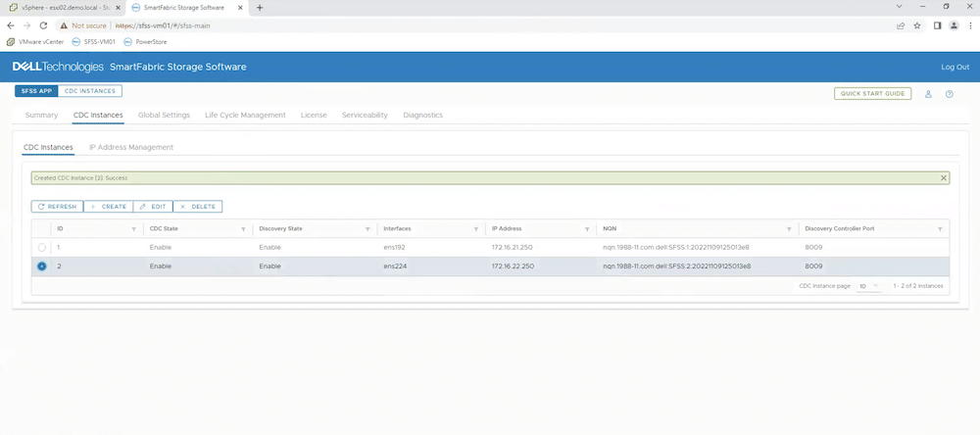Image resolution: width=980 pixels, height=435 pixels.
Task: Click Log Out
Action: pos(955,67)
